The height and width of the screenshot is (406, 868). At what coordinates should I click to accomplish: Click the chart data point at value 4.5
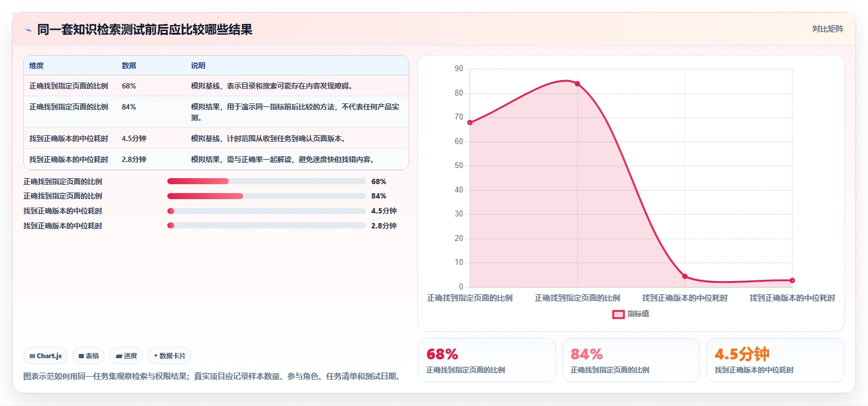(x=685, y=276)
